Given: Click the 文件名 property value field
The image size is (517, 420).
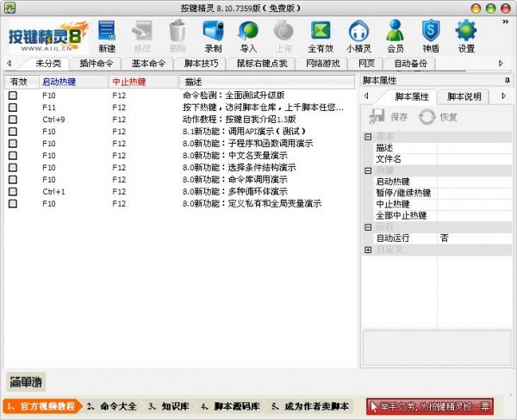Looking at the screenshot, I should tap(475, 159).
